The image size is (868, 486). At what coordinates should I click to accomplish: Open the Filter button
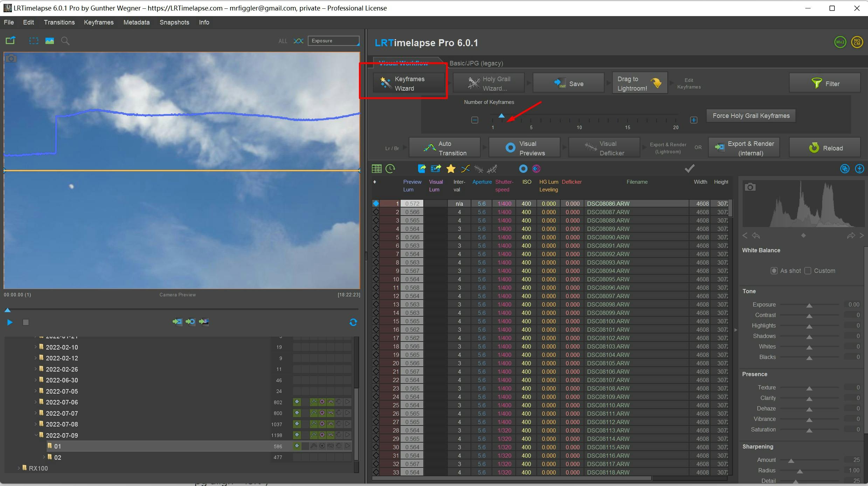coord(825,84)
